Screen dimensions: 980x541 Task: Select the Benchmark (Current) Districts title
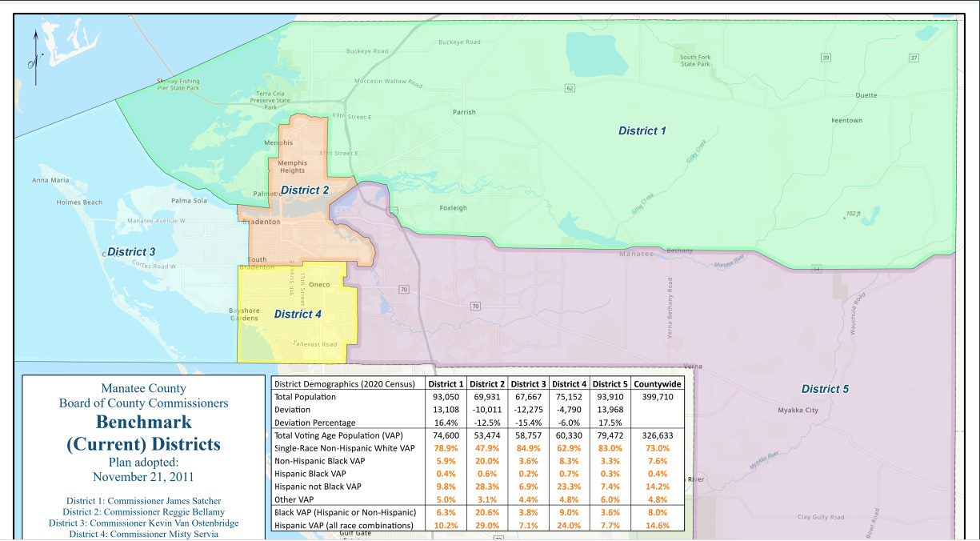145,432
